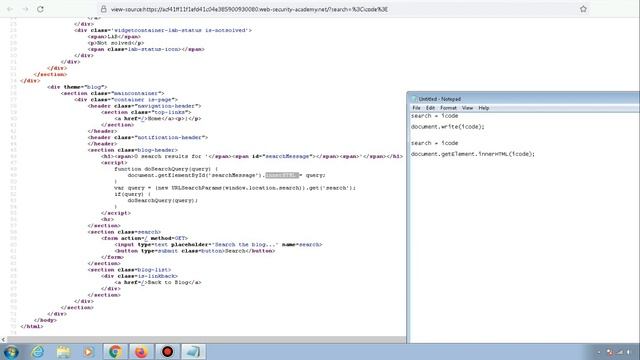Switch to Notepad in the taskbar

pyautogui.click(x=193, y=351)
